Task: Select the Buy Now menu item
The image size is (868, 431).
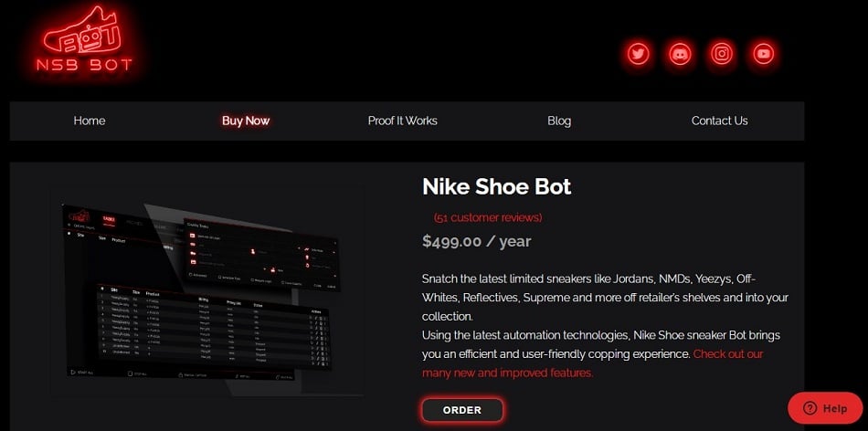Action: tap(246, 121)
